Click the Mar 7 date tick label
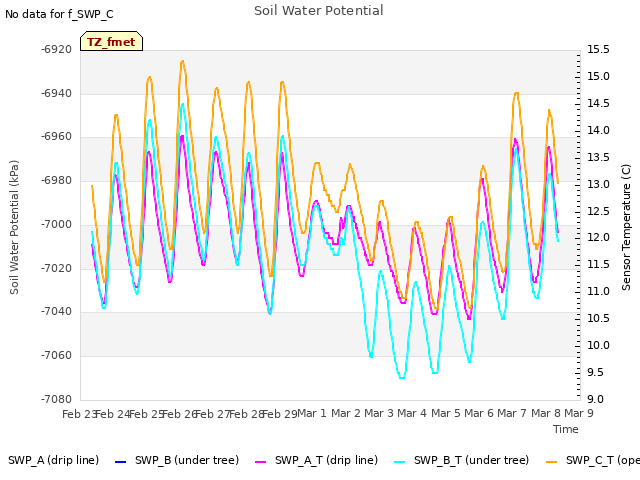The height and width of the screenshot is (480, 640). coord(512,413)
